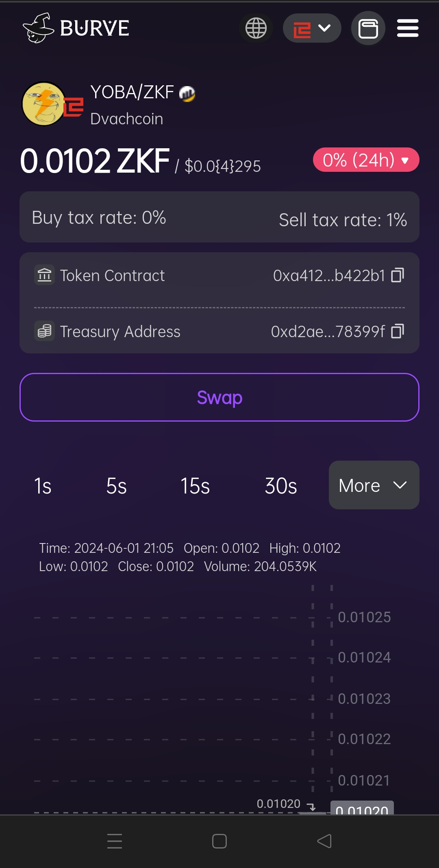This screenshot has height=868, width=439.
Task: Tap the Android home navigation button
Action: click(x=219, y=841)
